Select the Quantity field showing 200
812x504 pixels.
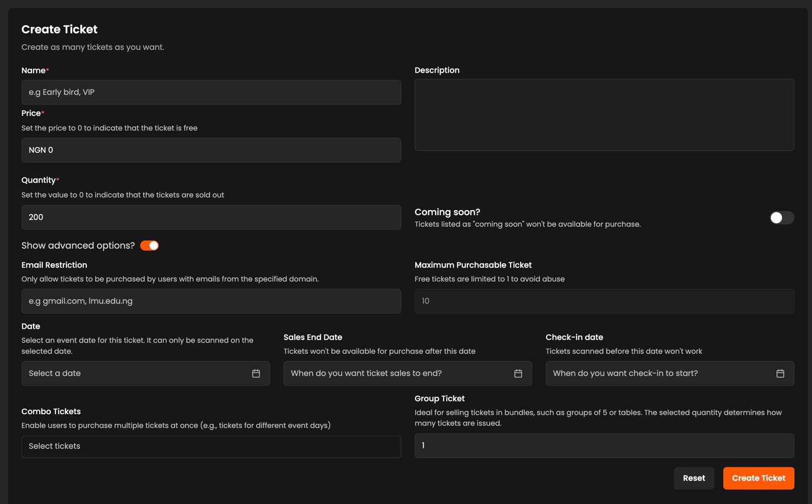point(211,217)
